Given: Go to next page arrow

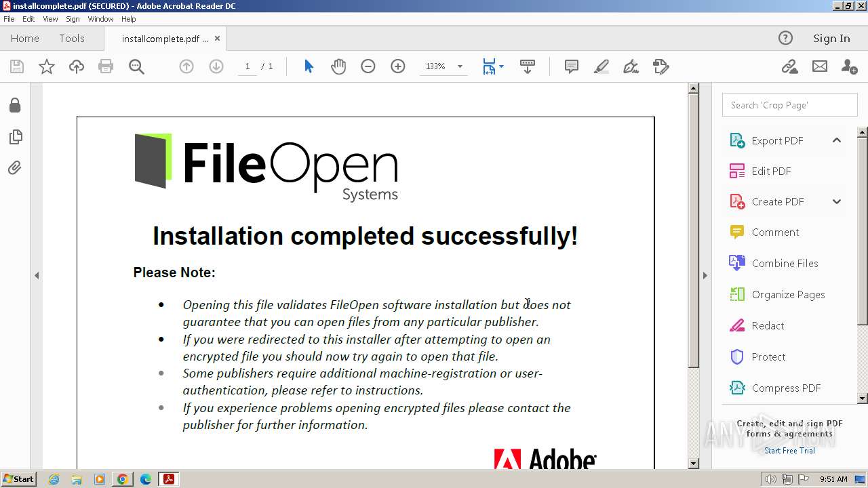Looking at the screenshot, I should click(216, 66).
